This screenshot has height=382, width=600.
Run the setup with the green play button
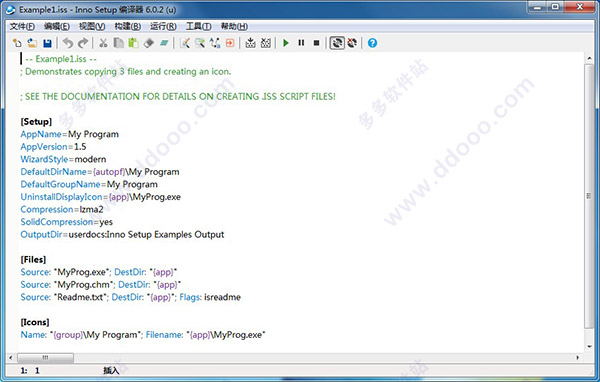(286, 43)
